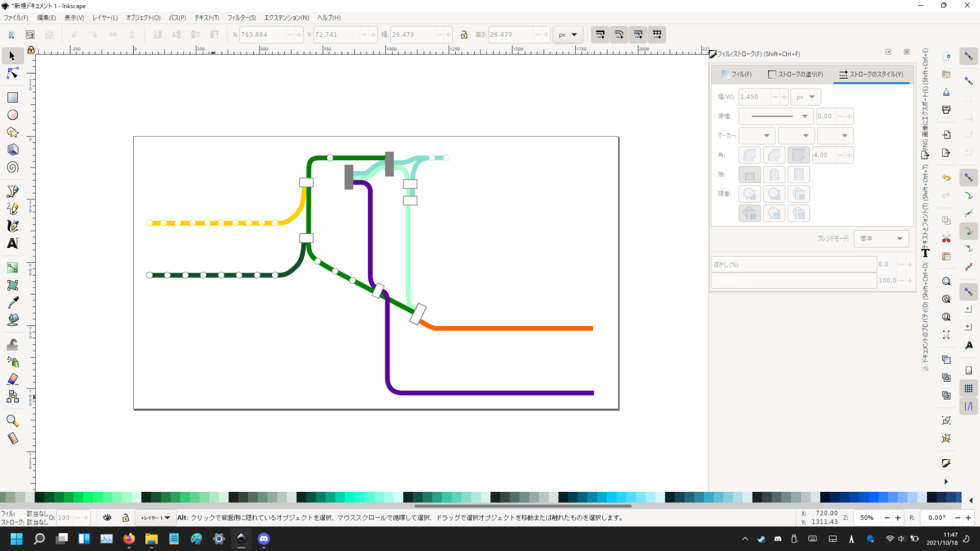This screenshot has height=551, width=980.
Task: Select the Ellipse tool
Action: pyautogui.click(x=12, y=115)
